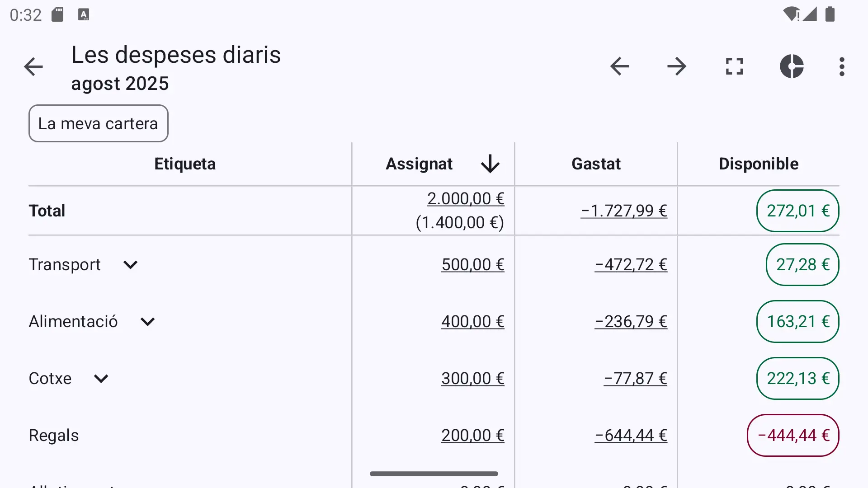Open fullscreen view icon
The width and height of the screenshot is (868, 488).
point(734,66)
